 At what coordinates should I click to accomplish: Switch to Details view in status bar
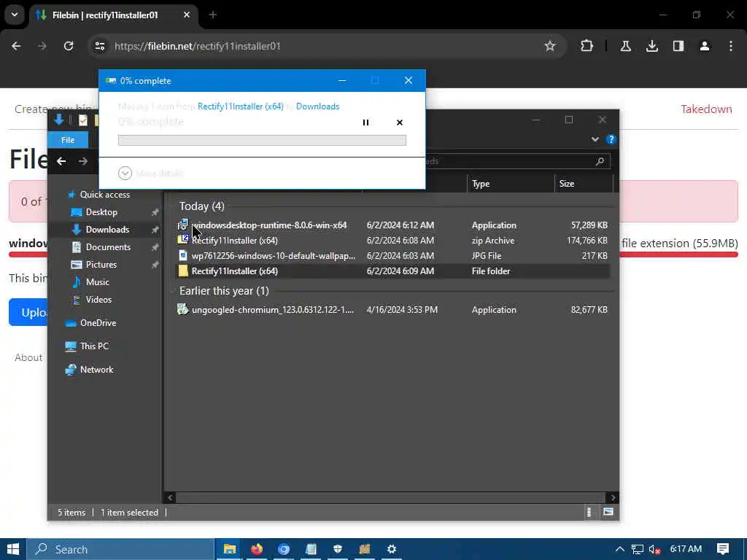(589, 513)
